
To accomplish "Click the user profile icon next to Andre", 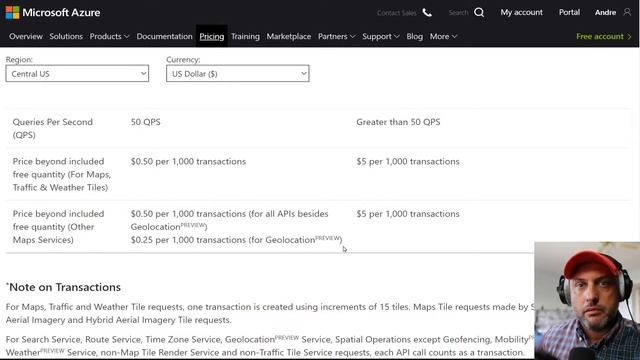I will [627, 12].
